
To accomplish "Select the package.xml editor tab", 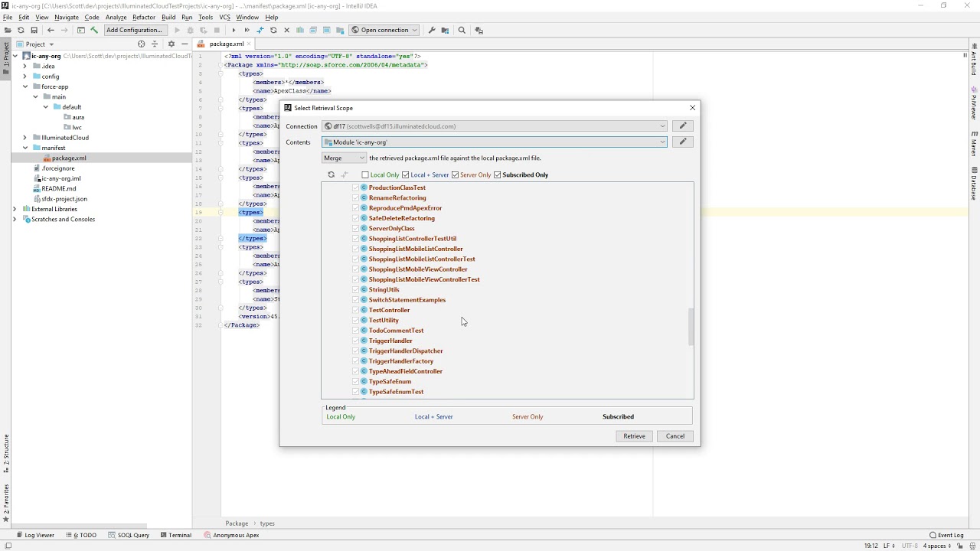I will [224, 44].
